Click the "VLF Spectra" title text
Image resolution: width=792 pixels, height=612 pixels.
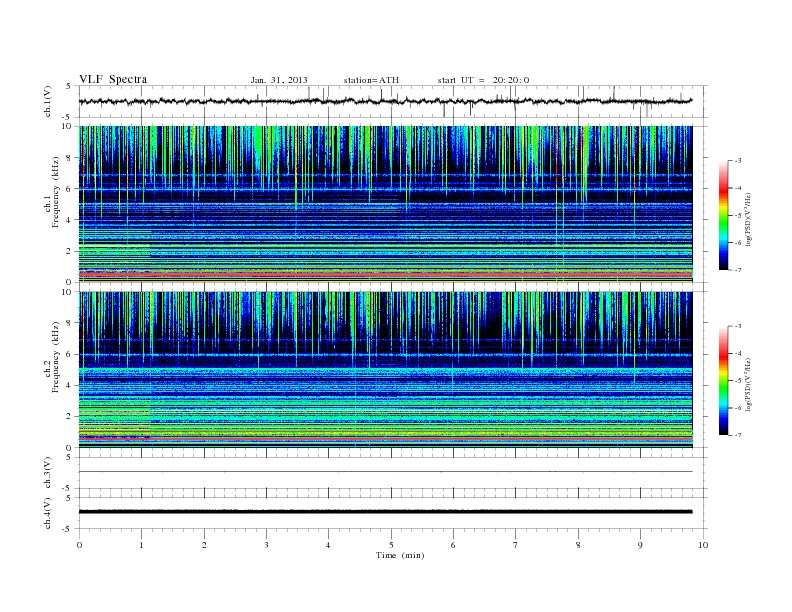point(113,79)
